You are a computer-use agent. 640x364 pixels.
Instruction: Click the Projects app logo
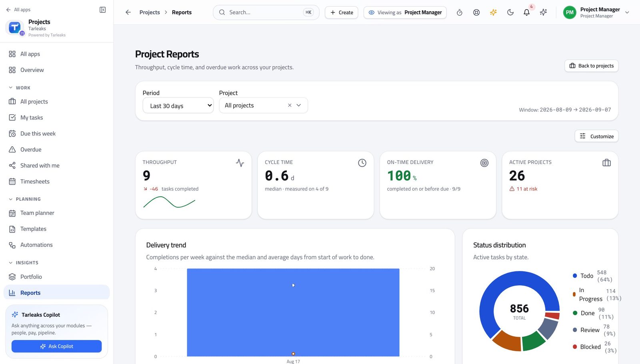15,28
